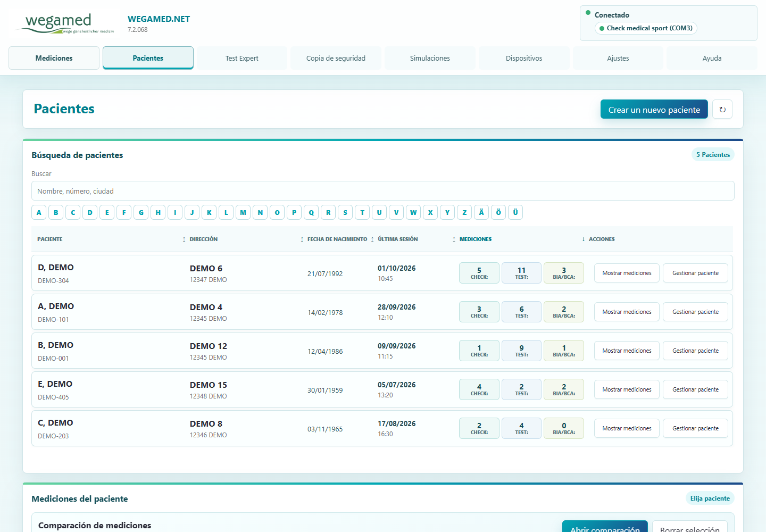Screen dimensions: 766x532
Task: Sort by Fecha de nacimiento column
Action: (337, 239)
